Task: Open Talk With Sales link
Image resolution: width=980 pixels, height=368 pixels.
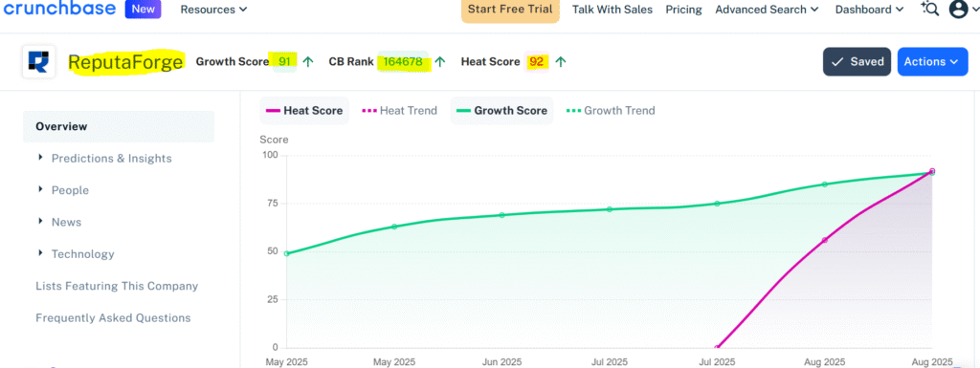Action: click(x=612, y=10)
